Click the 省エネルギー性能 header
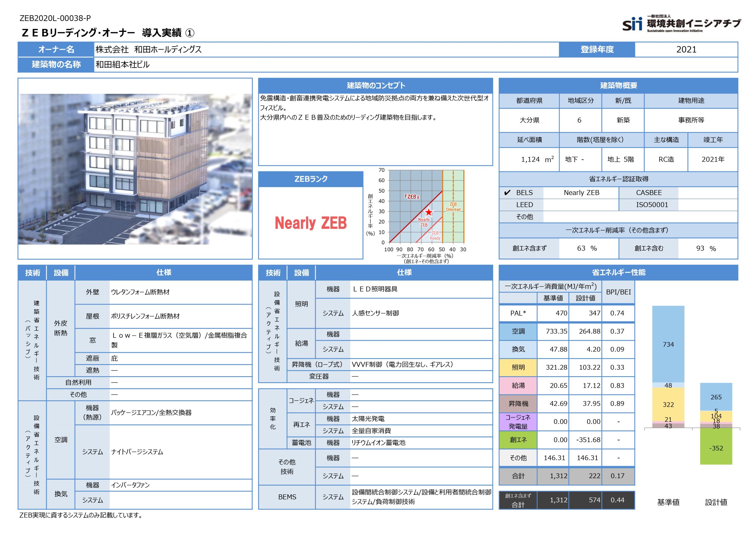 [x=618, y=272]
